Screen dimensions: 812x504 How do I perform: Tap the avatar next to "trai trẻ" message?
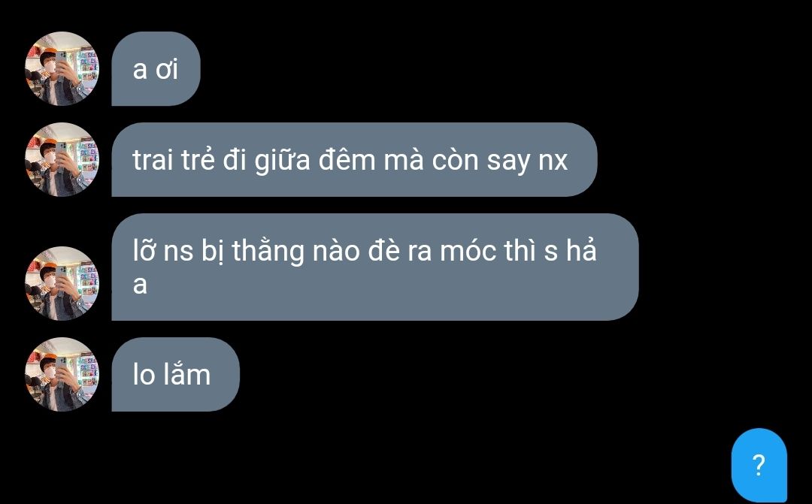coord(62,159)
